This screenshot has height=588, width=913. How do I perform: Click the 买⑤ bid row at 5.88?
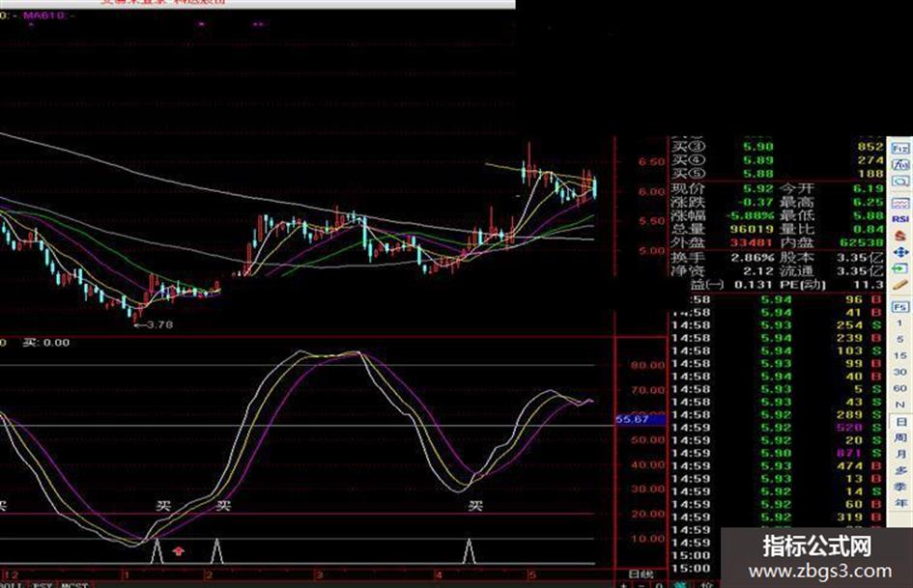(x=778, y=174)
